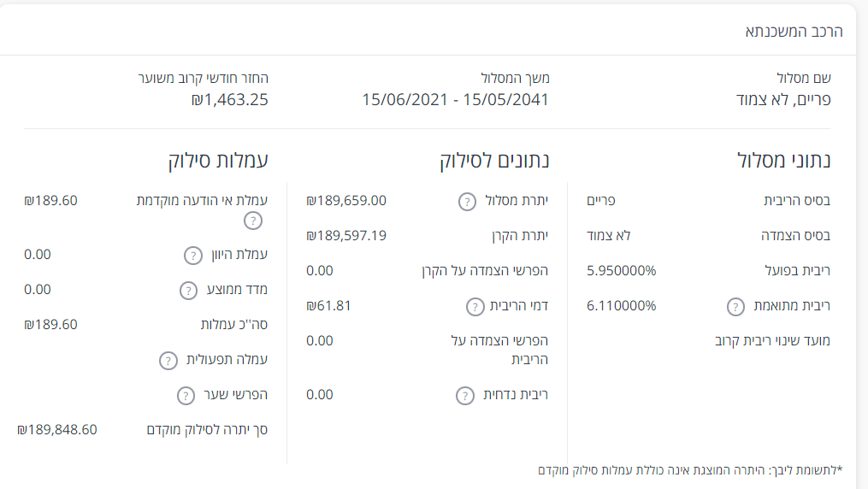Open the דמי הריבית help tooltip icon
This screenshot has width=868, height=489.
click(475, 306)
